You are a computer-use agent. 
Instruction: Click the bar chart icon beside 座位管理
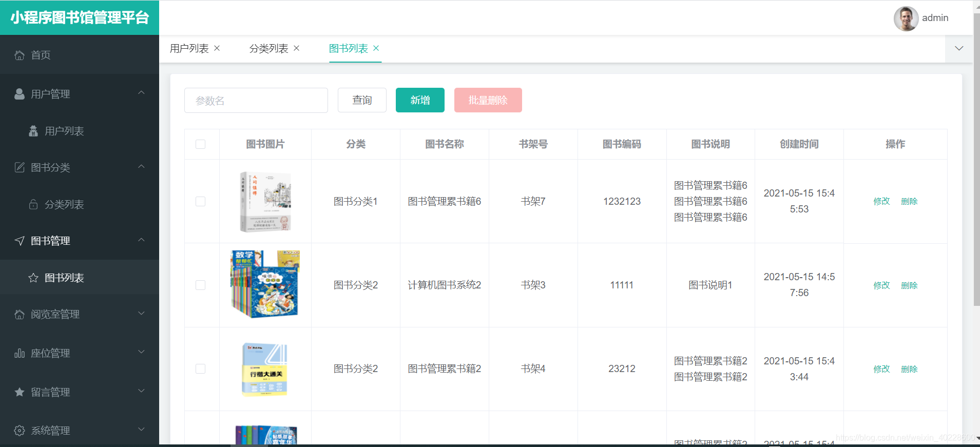(x=20, y=353)
